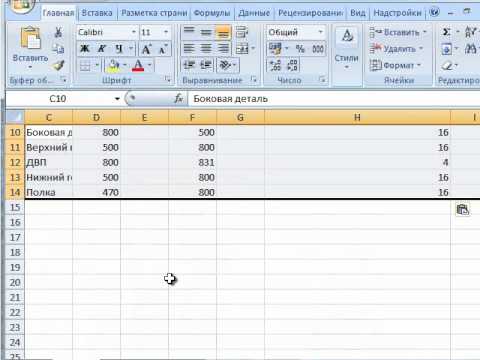Click the Формат cells button
Viewport: 480px width, 360px height.
click(396, 65)
